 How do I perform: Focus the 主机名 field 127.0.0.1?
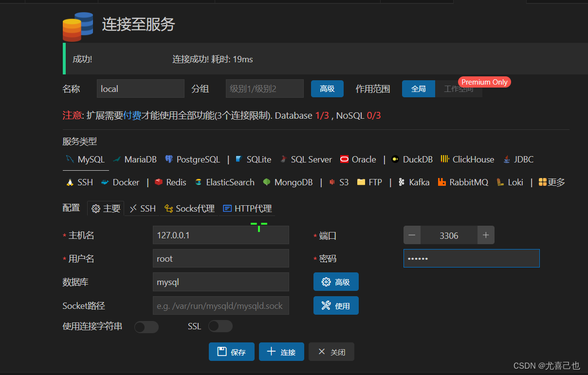pos(221,235)
